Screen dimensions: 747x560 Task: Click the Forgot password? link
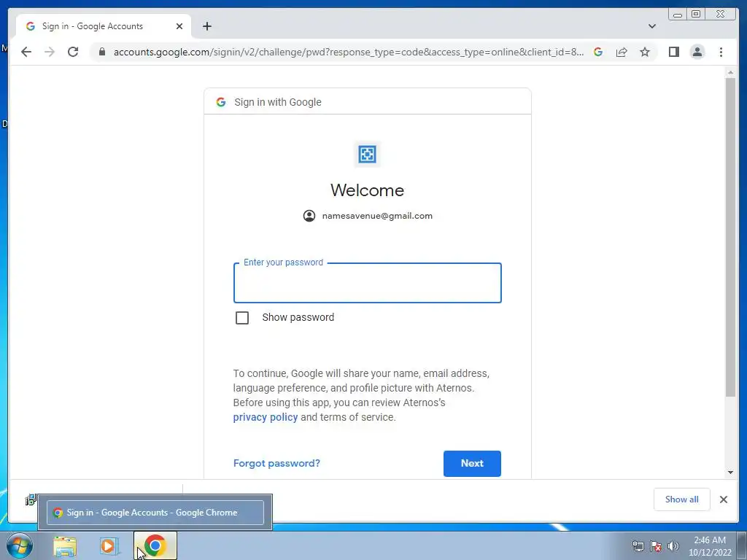(276, 463)
